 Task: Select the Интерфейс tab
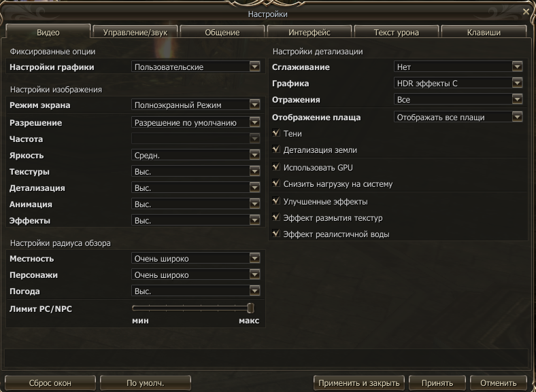click(x=309, y=32)
